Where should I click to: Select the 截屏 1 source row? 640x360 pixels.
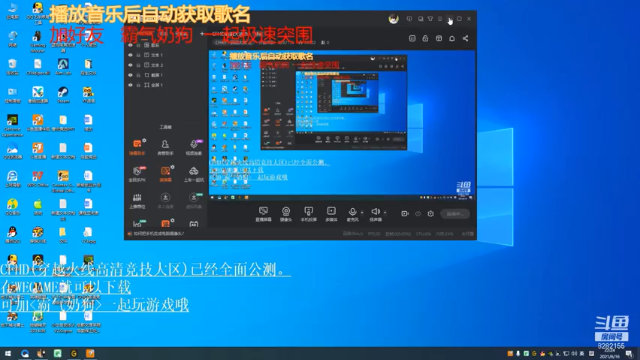(x=166, y=75)
